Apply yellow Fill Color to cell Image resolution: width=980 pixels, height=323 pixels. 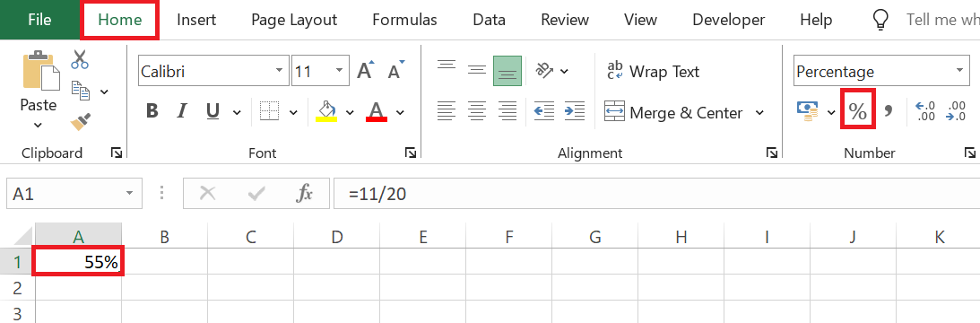(x=327, y=111)
